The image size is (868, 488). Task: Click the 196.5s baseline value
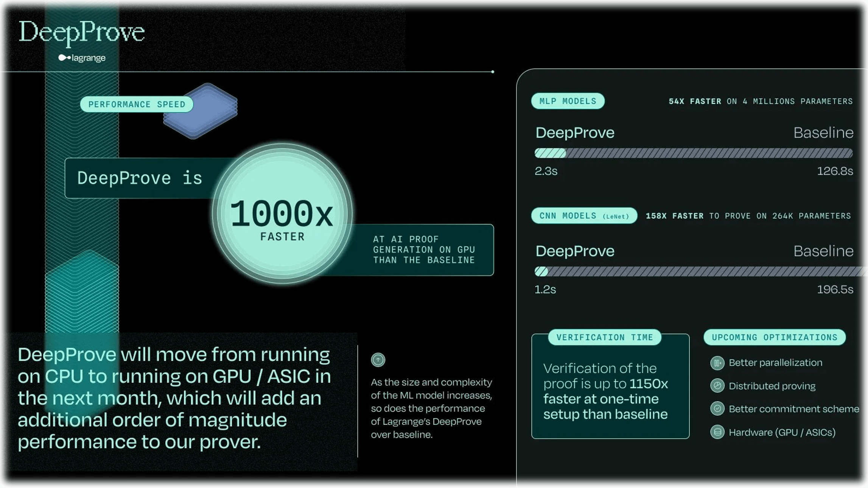[835, 290]
